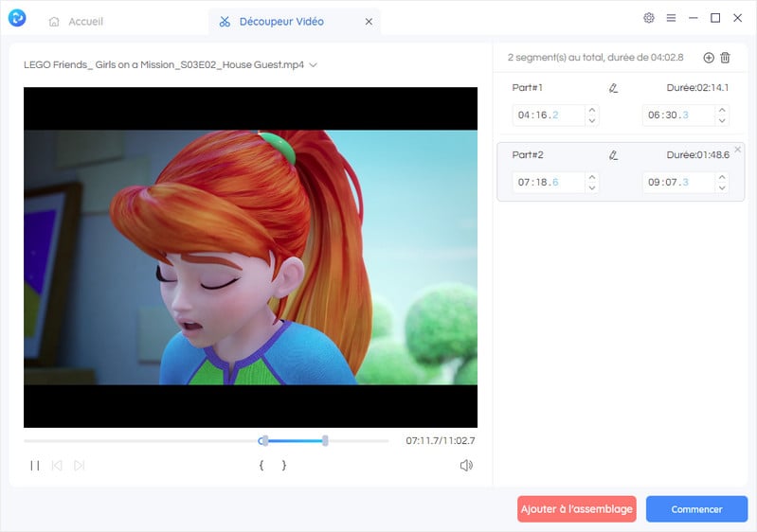757x532 pixels.
Task: Select the Part#1 segment label
Action: coord(527,88)
